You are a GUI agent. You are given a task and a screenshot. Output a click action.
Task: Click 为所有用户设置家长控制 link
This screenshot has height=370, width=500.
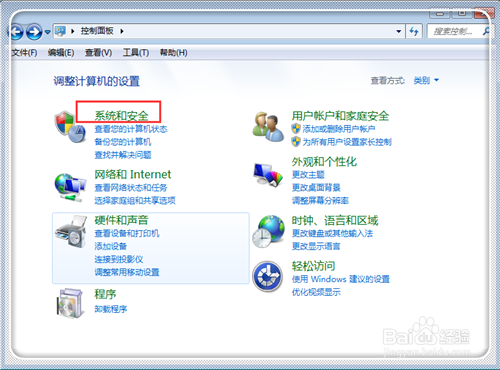[347, 142]
